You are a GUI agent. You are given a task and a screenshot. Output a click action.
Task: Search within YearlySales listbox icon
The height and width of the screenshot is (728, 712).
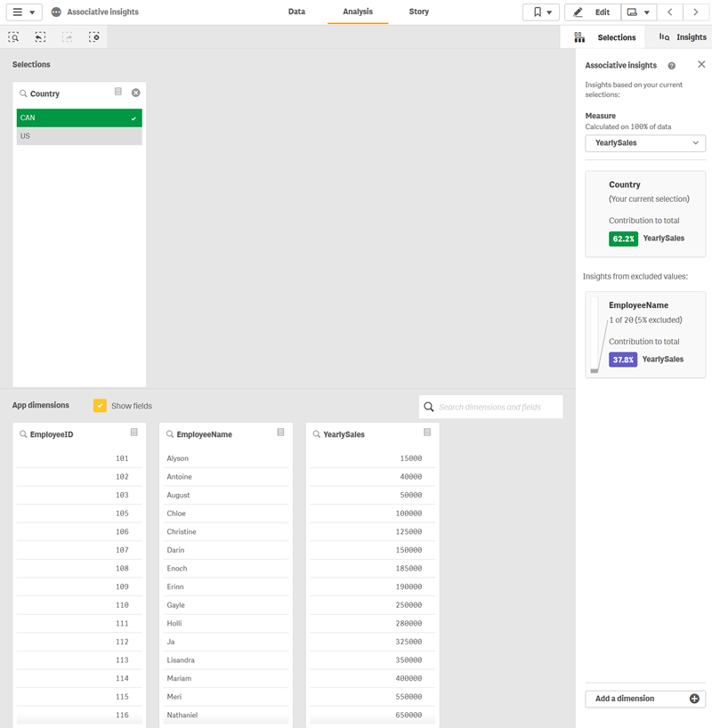coord(317,434)
